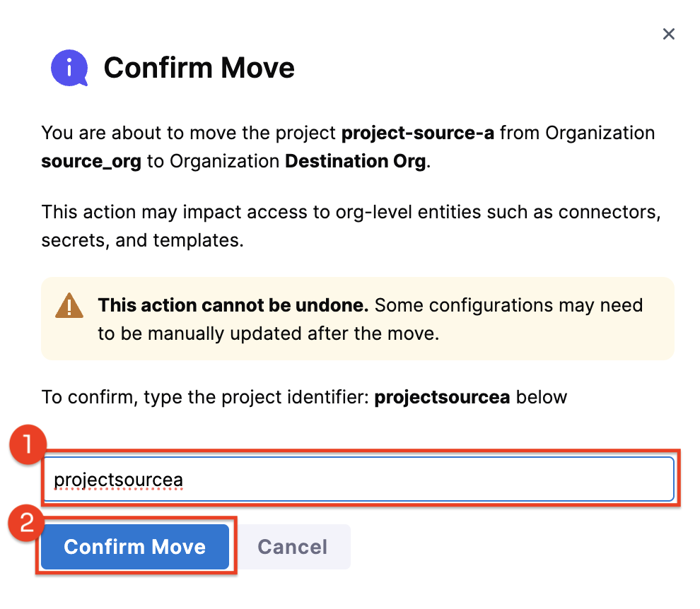Click the bold Destination Org name
The height and width of the screenshot is (609, 700).
(x=356, y=161)
